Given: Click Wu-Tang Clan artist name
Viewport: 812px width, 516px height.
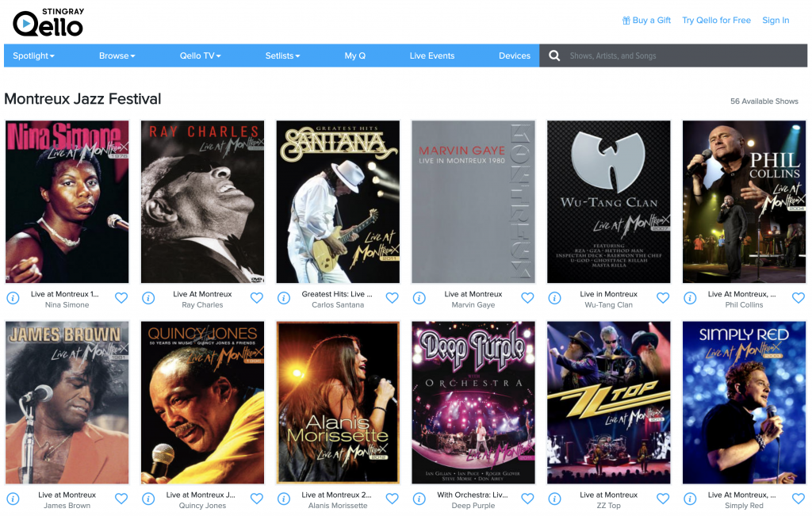Looking at the screenshot, I should click(x=608, y=305).
